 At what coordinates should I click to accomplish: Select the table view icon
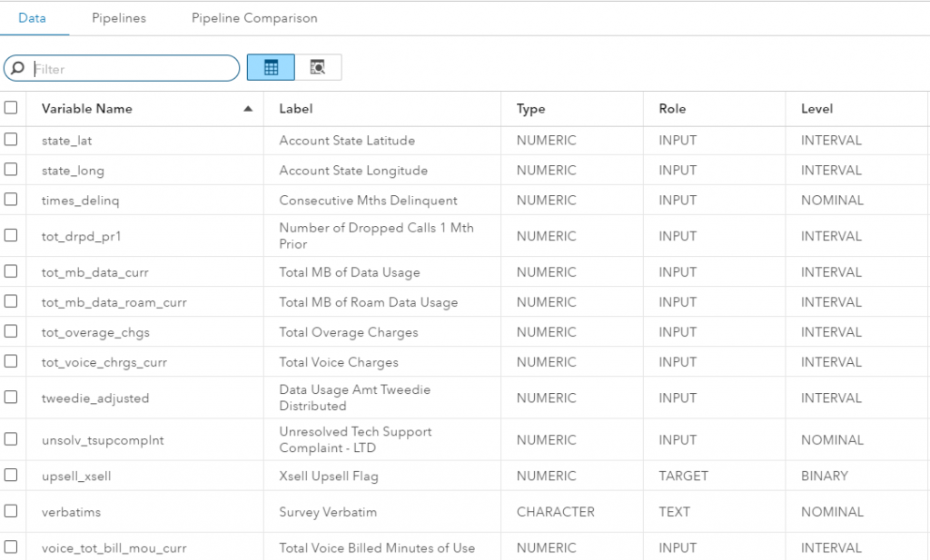[270, 67]
